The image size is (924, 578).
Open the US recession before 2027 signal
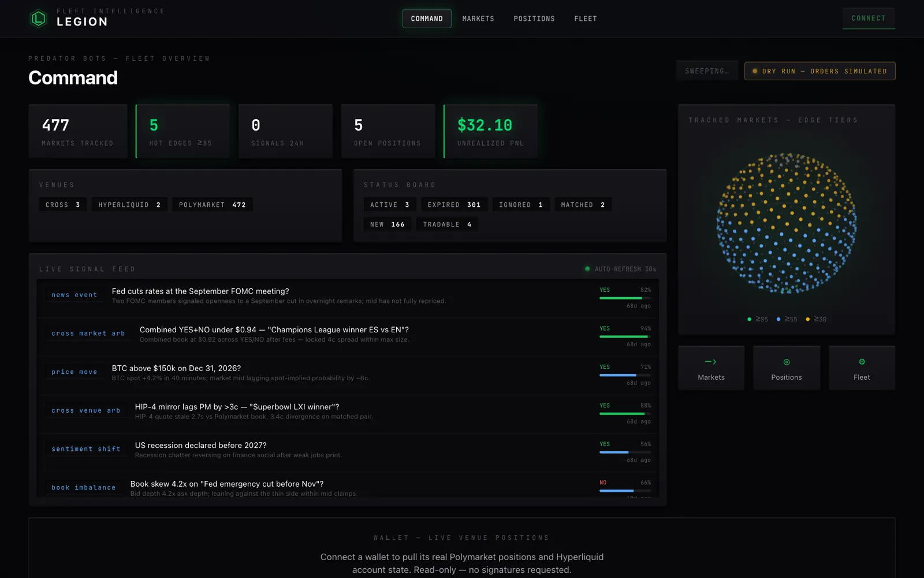click(348, 453)
